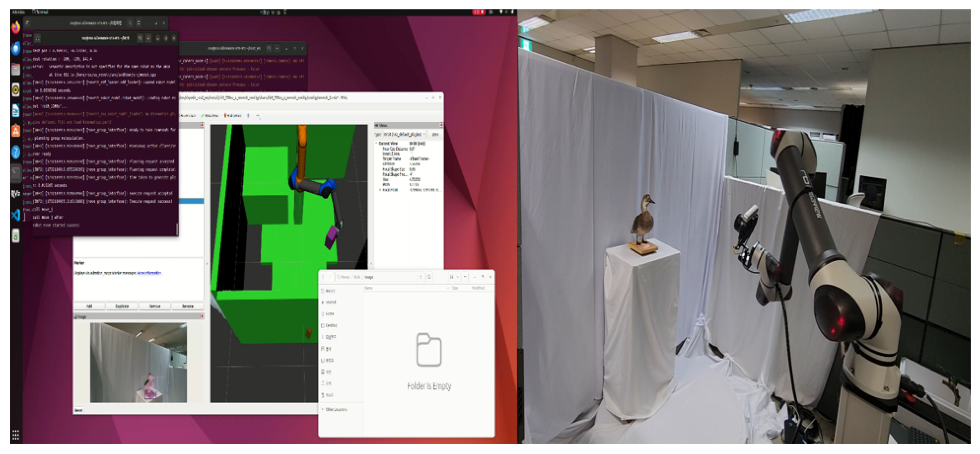
Task: Open RViz from the Ubuntu dock
Action: pyautogui.click(x=16, y=194)
